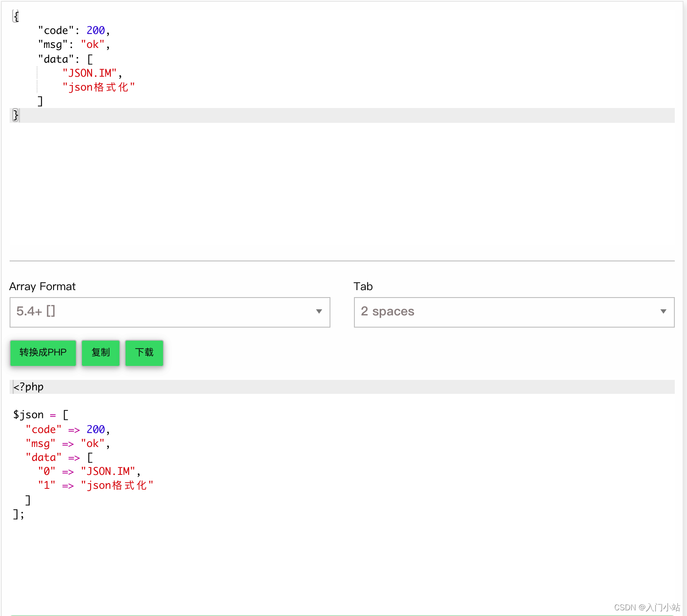Click the 复制 copy button
The height and width of the screenshot is (616, 687).
coord(101,352)
